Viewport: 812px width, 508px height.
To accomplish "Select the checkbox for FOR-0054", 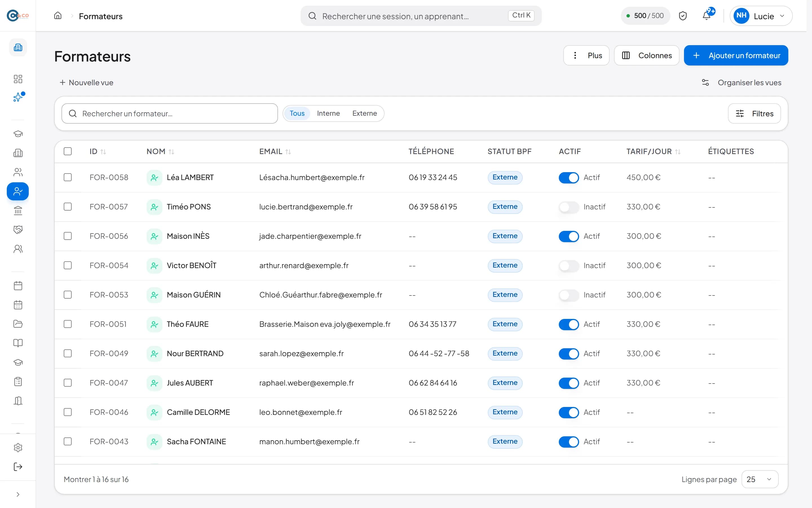I will [x=68, y=265].
